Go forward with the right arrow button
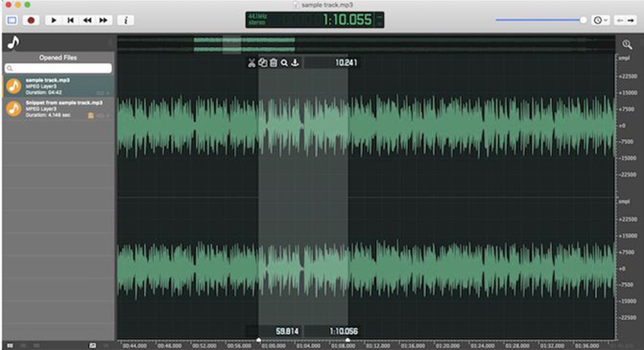The width and height of the screenshot is (644, 350). tap(631, 20)
